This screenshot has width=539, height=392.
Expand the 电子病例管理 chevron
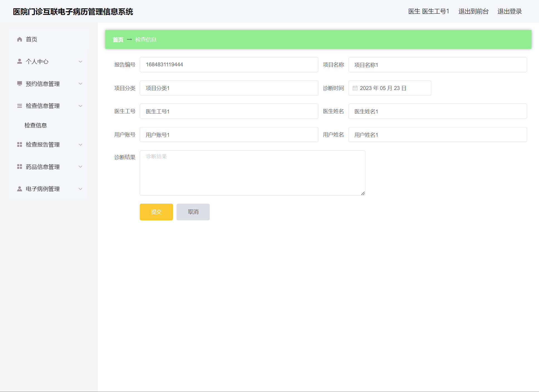(x=81, y=189)
